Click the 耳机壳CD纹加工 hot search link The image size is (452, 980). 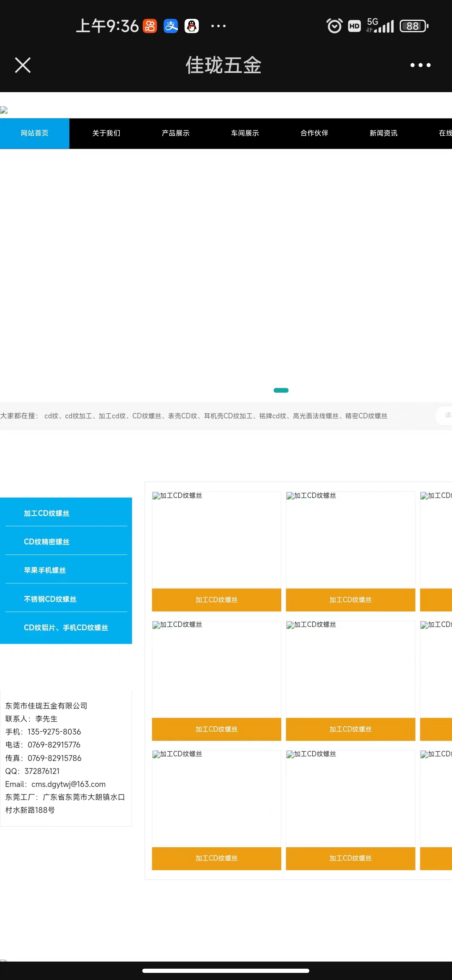click(x=228, y=416)
